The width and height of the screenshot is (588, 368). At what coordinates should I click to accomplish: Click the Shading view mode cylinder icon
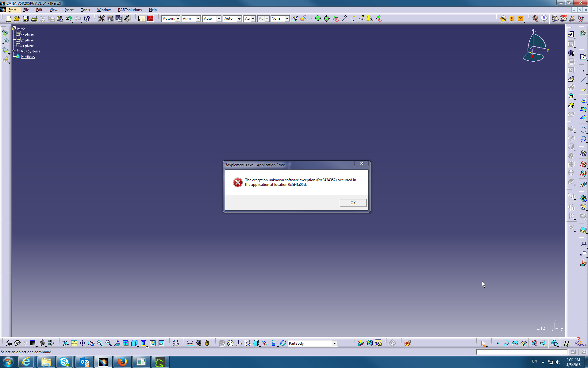[x=143, y=343]
